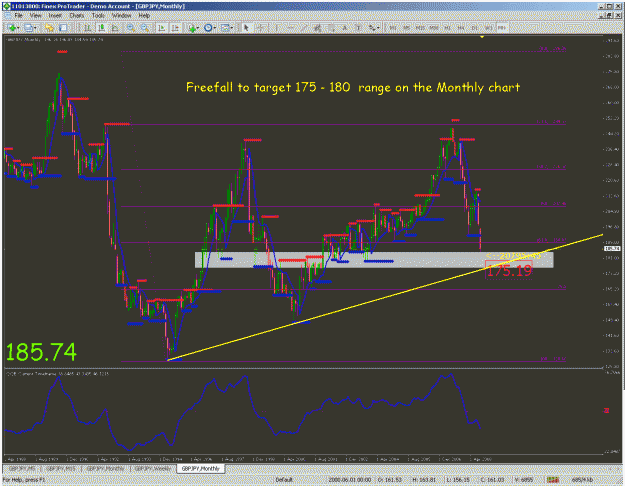Viewport: 625px width, 486px height.
Task: Toggle the Terminal window icon
Action: point(63,28)
